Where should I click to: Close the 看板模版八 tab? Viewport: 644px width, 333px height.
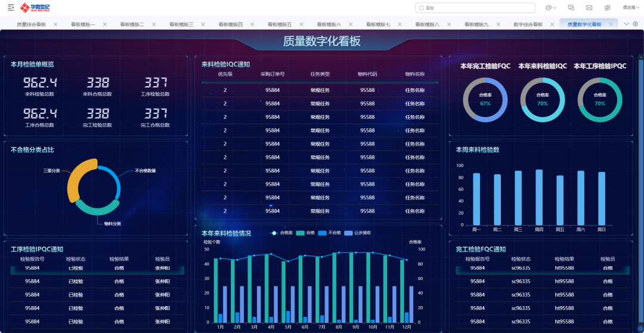tap(449, 24)
